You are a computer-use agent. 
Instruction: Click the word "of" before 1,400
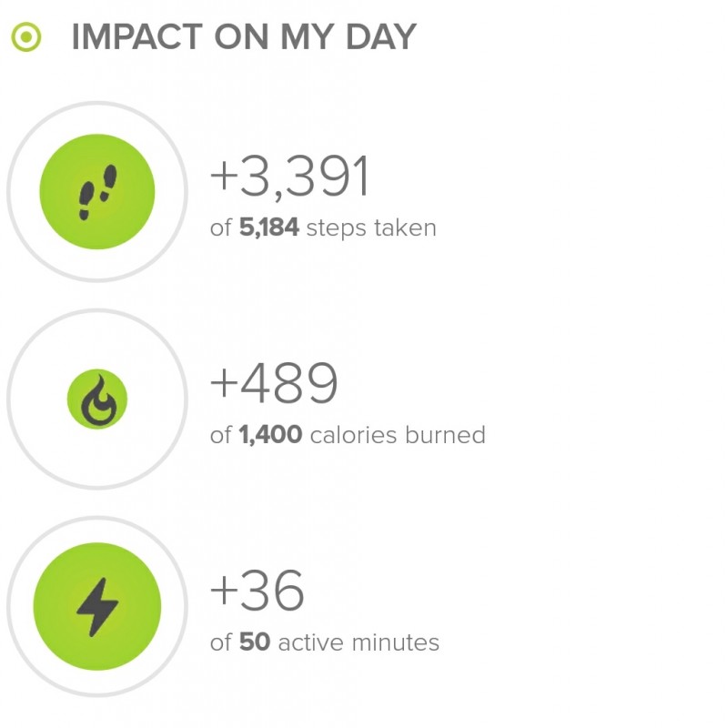[221, 435]
